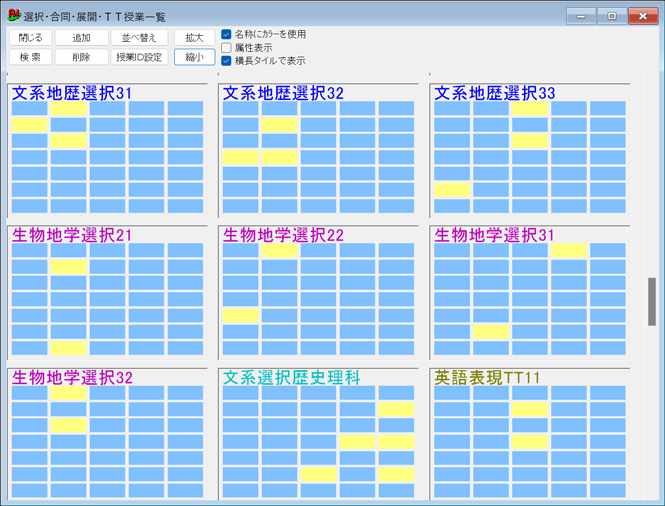Open the 生物地学選択21 tile

click(x=72, y=235)
